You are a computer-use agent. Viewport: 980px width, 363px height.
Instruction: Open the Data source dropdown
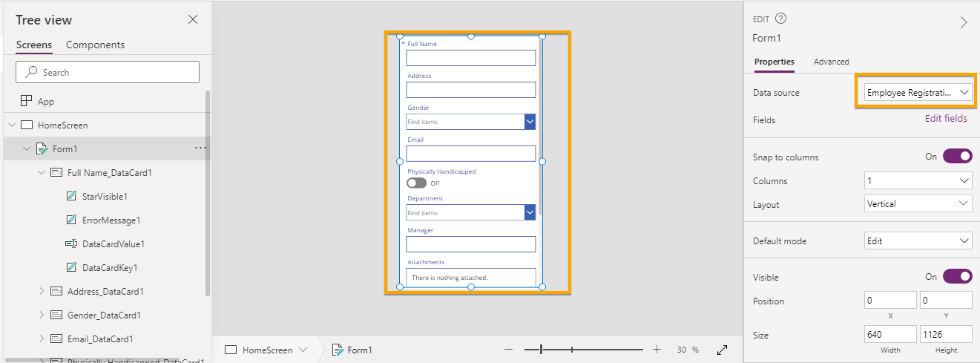click(x=918, y=92)
